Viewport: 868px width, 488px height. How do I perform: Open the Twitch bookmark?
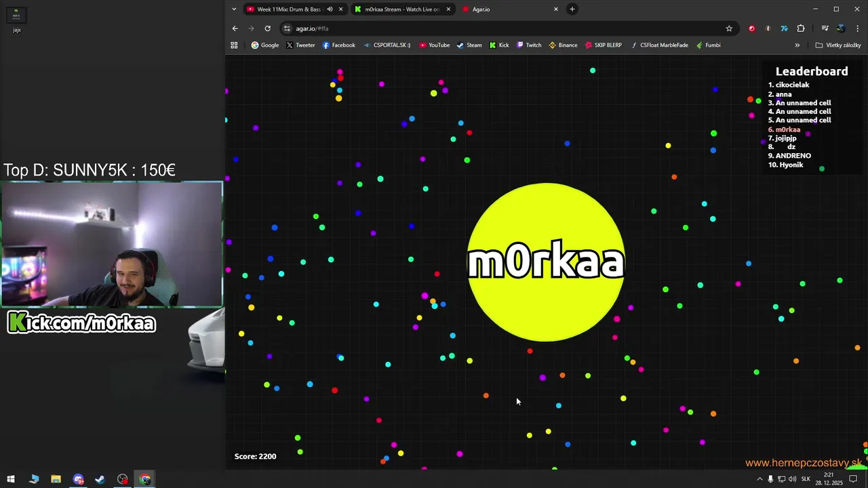529,45
